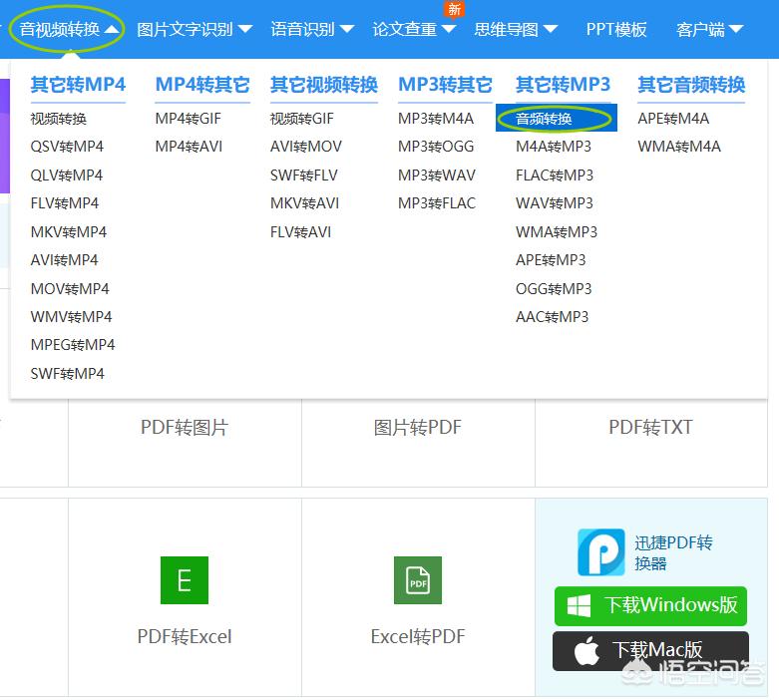The height and width of the screenshot is (700, 779).
Task: Choose FLV转AVI option
Action: (x=300, y=232)
